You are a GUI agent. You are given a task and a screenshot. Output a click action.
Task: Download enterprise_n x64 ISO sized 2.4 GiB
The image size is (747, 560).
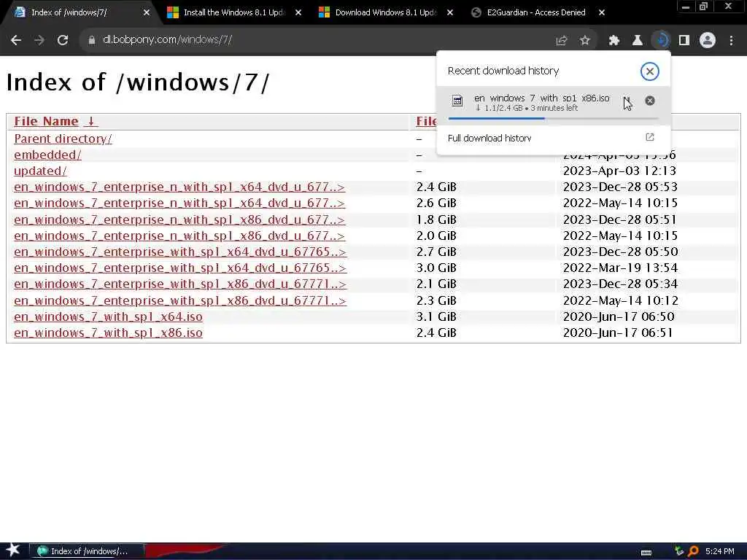179,187
